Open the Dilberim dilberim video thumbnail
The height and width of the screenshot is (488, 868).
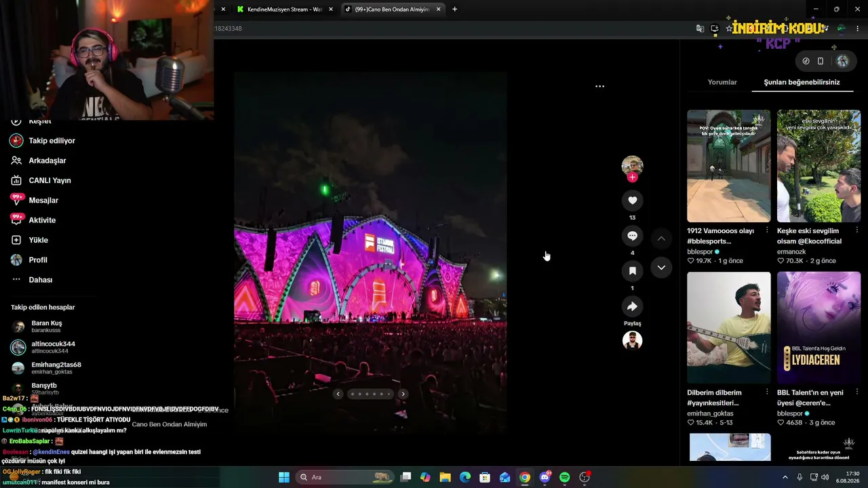coord(729,328)
